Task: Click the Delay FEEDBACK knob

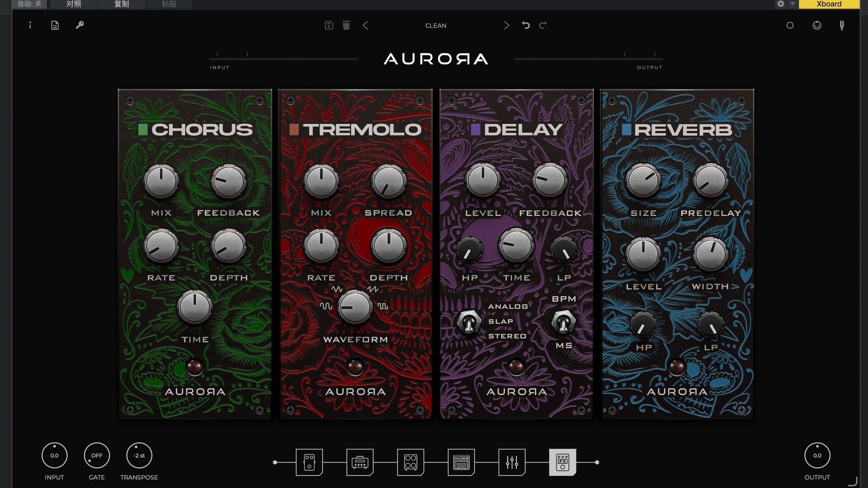Action: [x=550, y=180]
